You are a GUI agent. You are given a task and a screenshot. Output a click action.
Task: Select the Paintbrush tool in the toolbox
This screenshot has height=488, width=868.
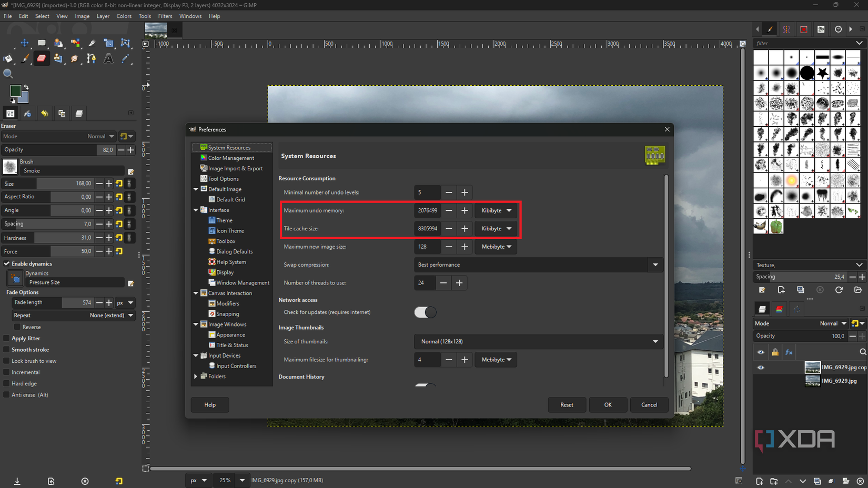click(x=25, y=58)
